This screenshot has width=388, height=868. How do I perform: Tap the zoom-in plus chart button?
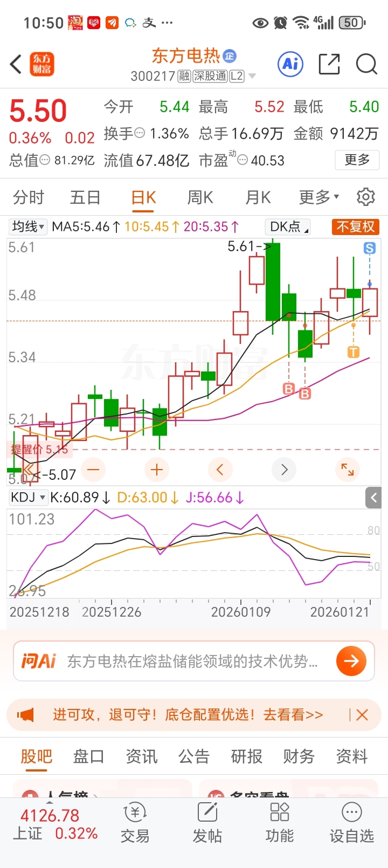point(157,470)
